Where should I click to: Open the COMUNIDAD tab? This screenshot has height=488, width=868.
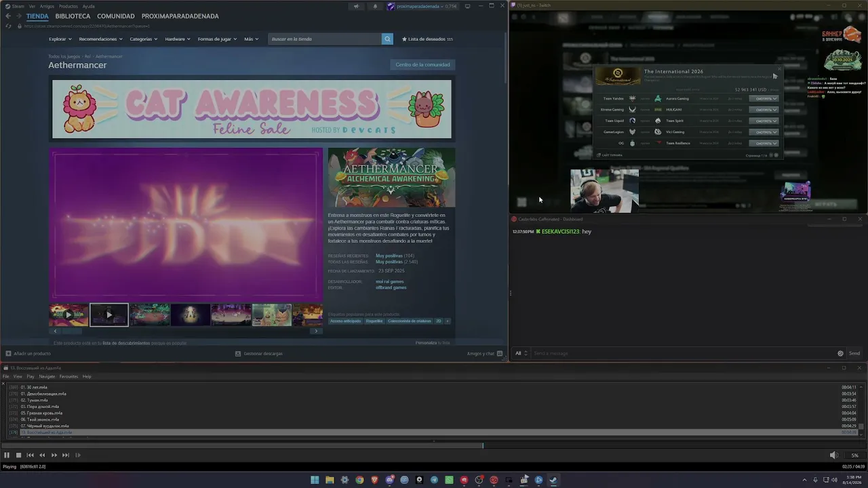(x=115, y=16)
